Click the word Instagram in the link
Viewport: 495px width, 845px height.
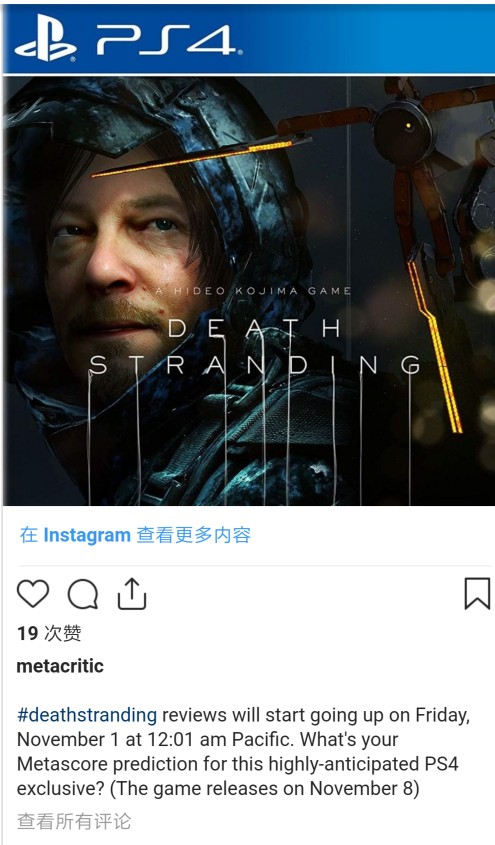pos(87,535)
